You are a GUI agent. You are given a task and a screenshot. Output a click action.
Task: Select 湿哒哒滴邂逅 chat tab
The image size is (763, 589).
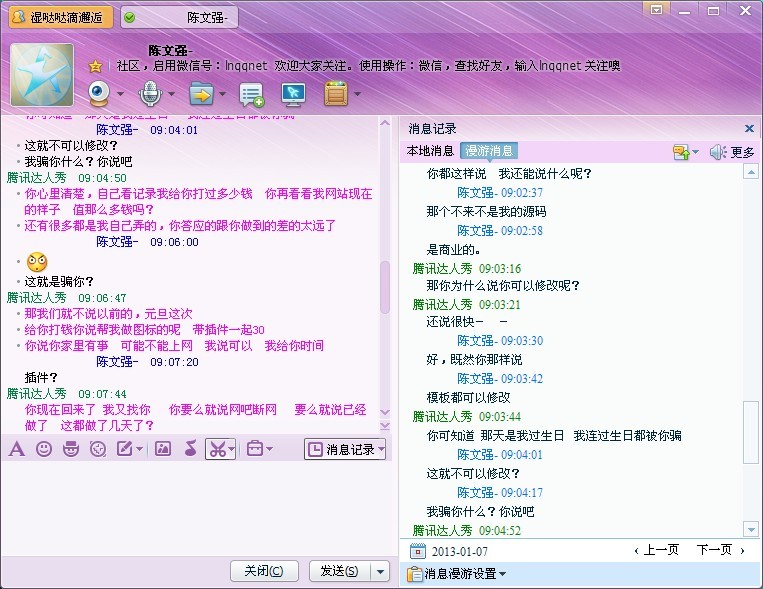[61, 18]
